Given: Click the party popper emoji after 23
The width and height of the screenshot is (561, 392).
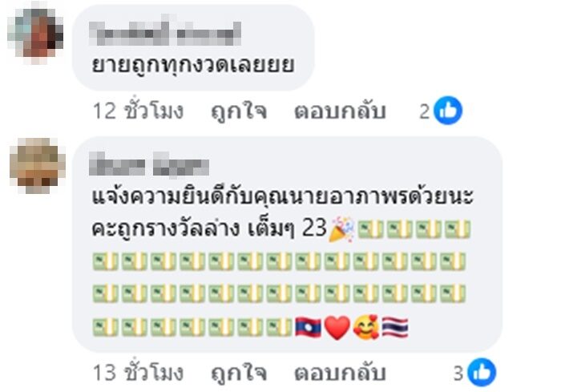Looking at the screenshot, I should 341,229.
